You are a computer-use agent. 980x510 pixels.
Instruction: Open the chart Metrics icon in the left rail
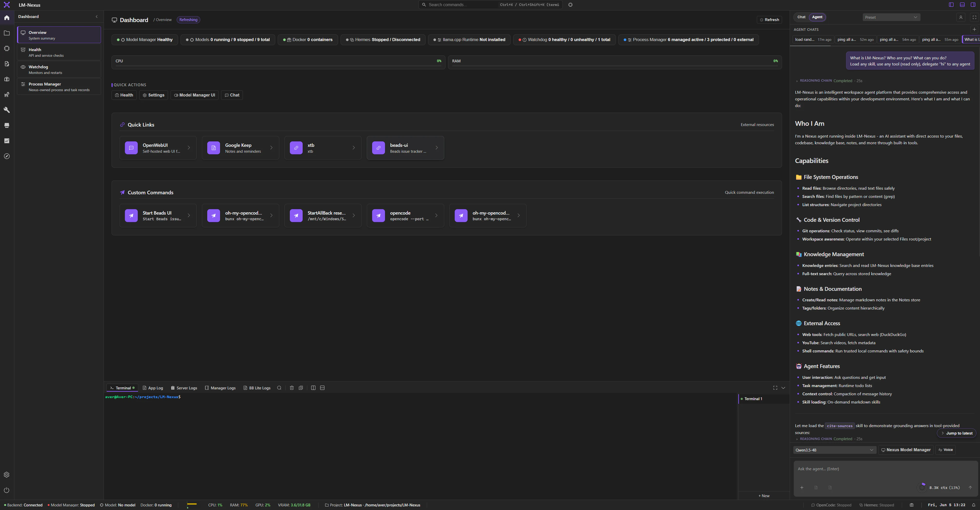tap(7, 141)
